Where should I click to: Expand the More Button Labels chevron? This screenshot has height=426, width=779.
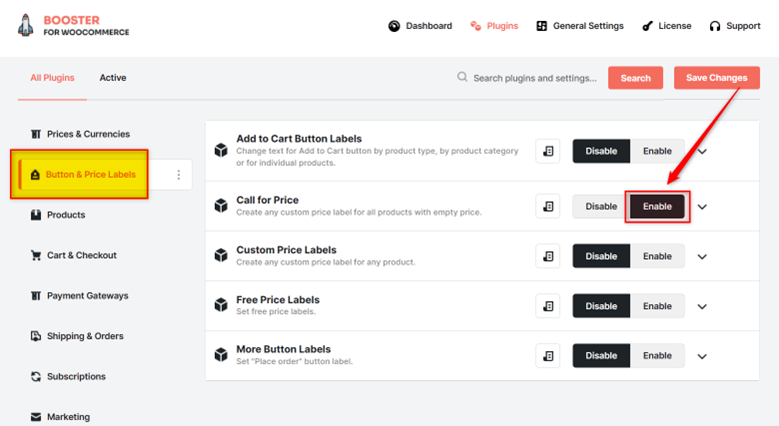pos(702,356)
